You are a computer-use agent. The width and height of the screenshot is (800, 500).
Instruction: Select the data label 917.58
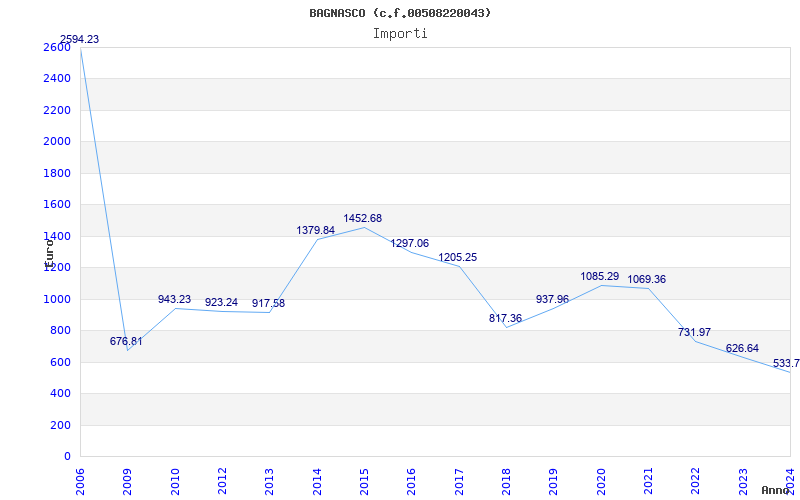click(x=268, y=304)
